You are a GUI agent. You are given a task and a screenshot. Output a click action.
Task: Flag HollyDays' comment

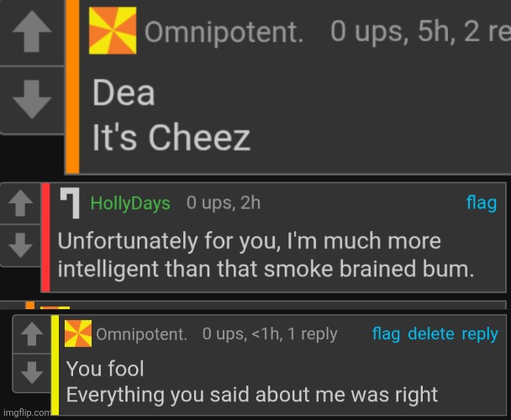pos(481,202)
